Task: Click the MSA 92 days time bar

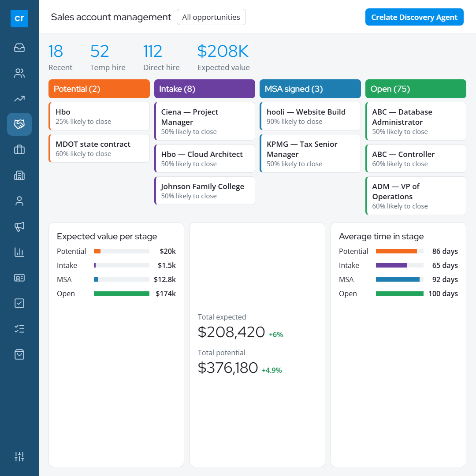Action: pyautogui.click(x=399, y=279)
